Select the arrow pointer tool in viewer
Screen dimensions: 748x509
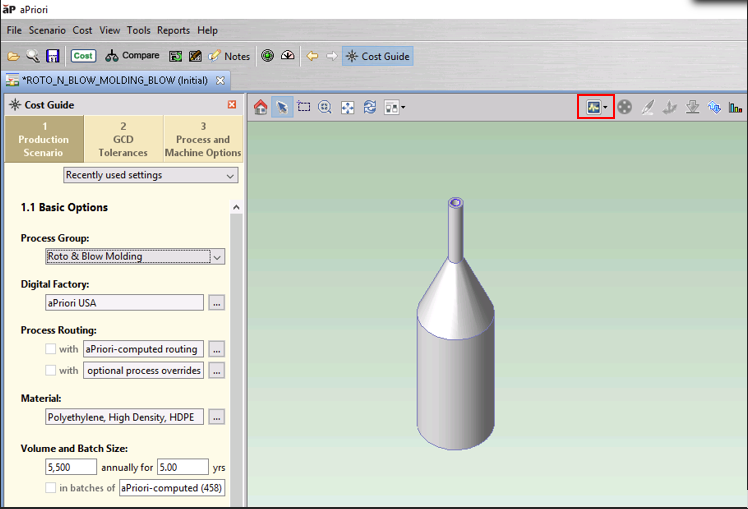(282, 107)
